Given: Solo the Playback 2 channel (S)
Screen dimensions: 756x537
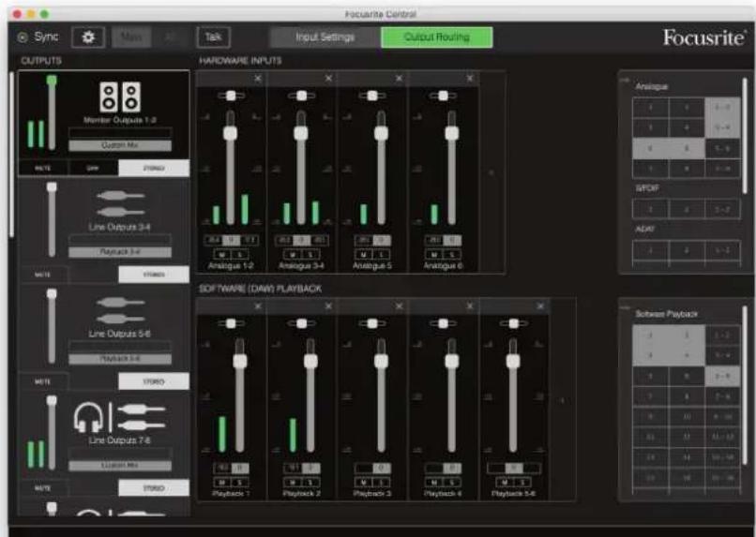Looking at the screenshot, I should pos(310,482).
